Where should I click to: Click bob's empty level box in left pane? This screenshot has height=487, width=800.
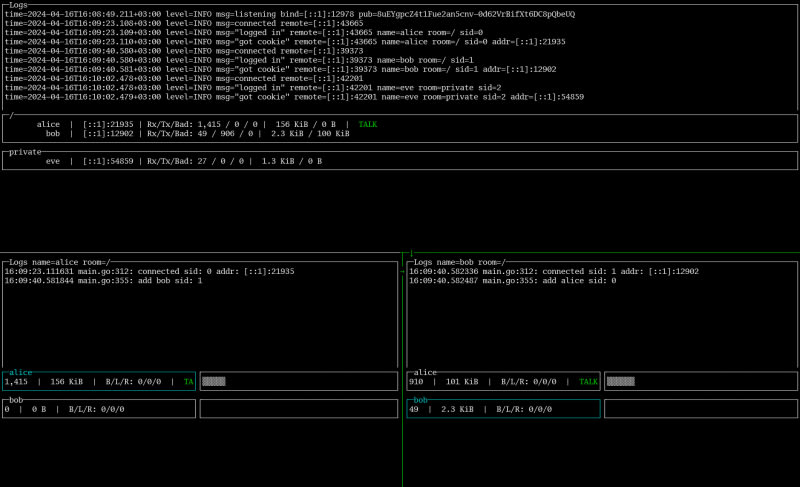point(298,408)
